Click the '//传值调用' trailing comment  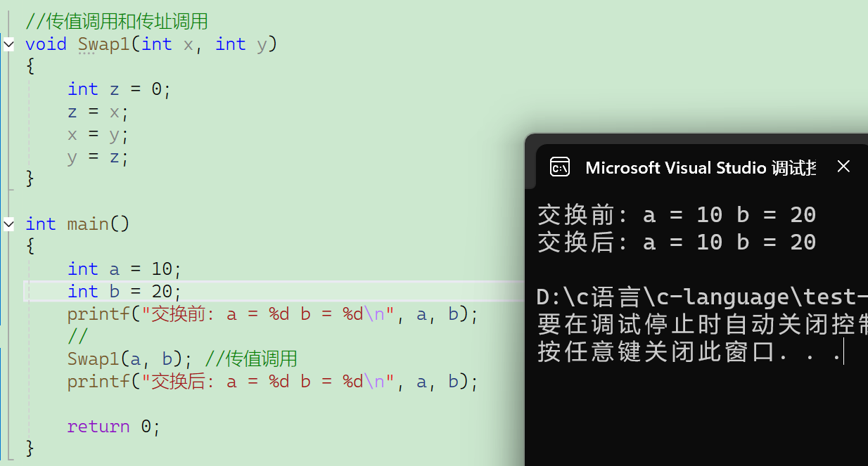(x=251, y=359)
